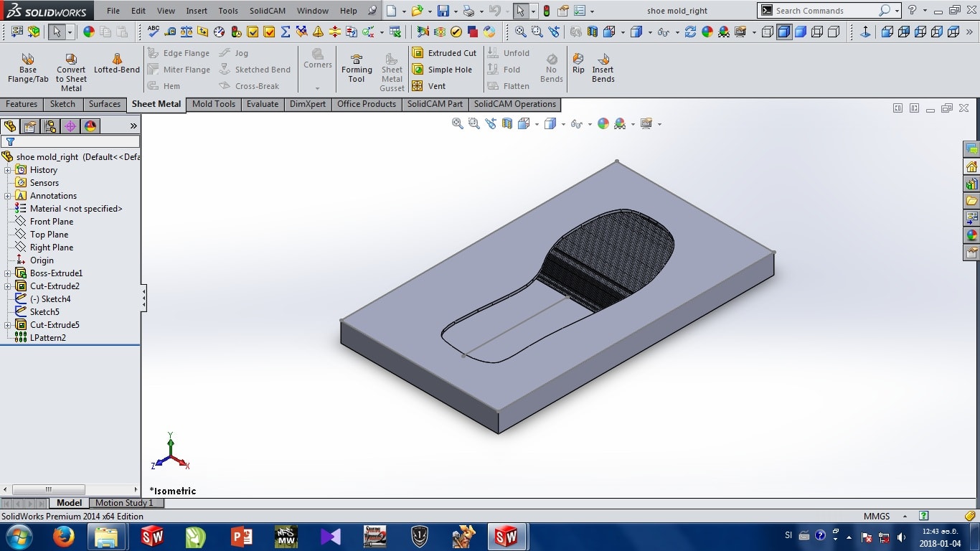The width and height of the screenshot is (980, 551).
Task: Switch to the SolidCAM Operations tab
Action: tap(515, 104)
